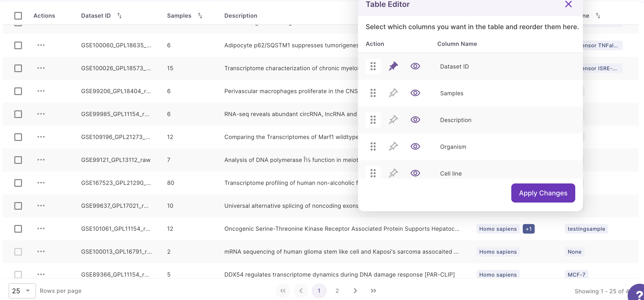This screenshot has width=644, height=300.
Task: Open help bubble with question mark
Action: [637, 293]
